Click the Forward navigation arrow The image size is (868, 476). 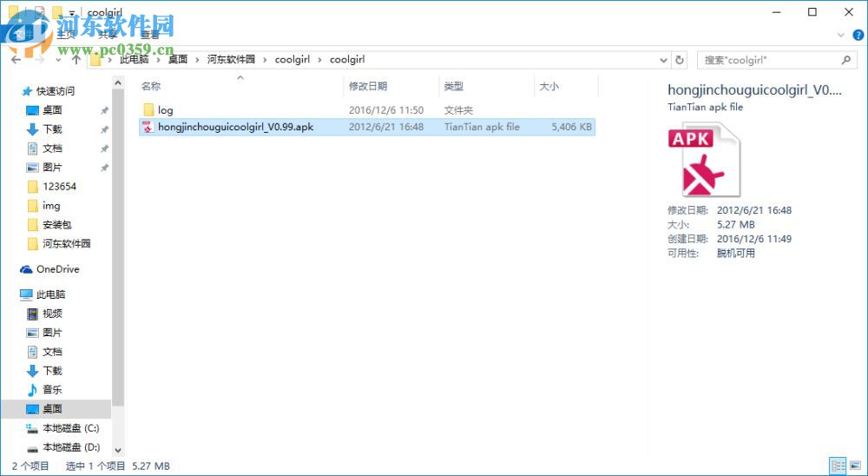coord(40,60)
